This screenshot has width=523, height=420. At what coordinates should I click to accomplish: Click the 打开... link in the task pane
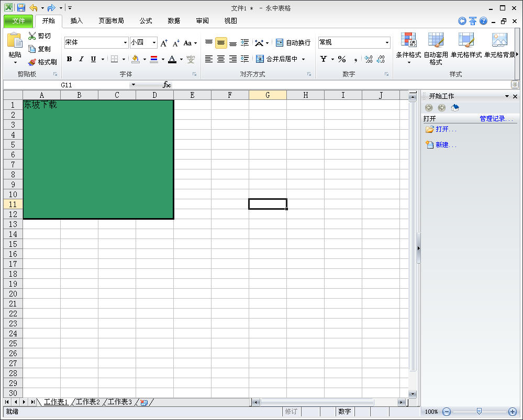(x=446, y=129)
